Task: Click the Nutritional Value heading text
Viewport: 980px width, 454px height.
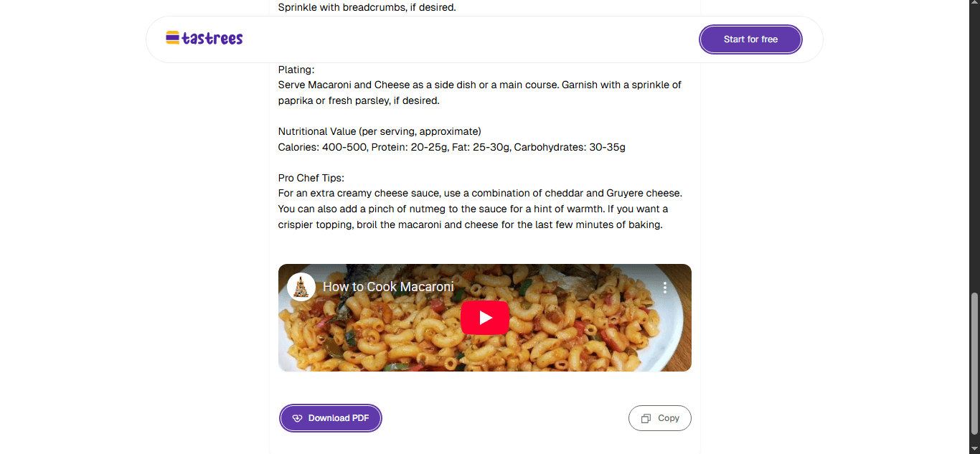Action: click(x=379, y=131)
